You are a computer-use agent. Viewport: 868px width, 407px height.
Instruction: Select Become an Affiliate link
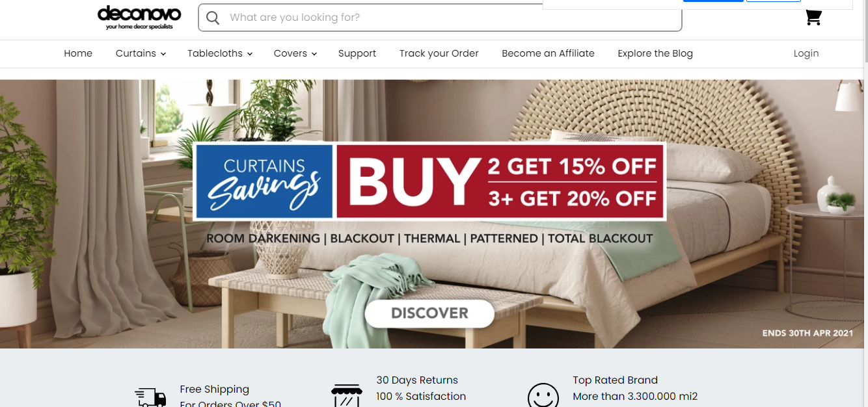point(548,53)
